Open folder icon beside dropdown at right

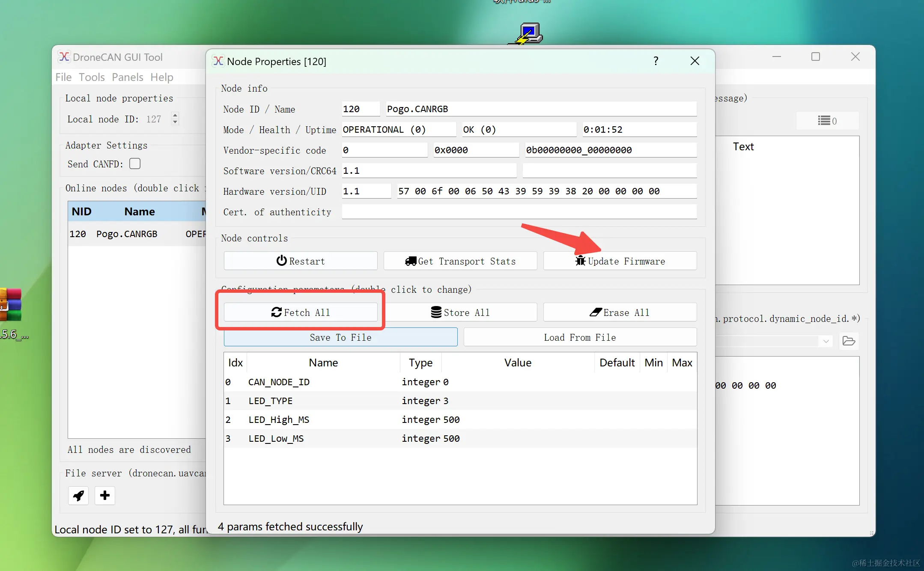click(848, 341)
